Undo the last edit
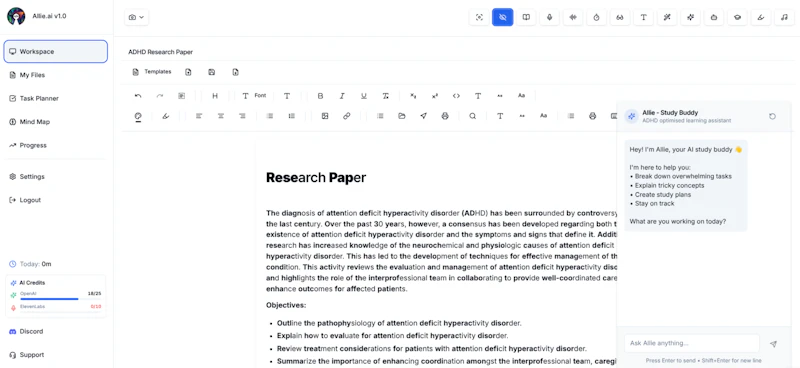800x368 pixels. (138, 95)
